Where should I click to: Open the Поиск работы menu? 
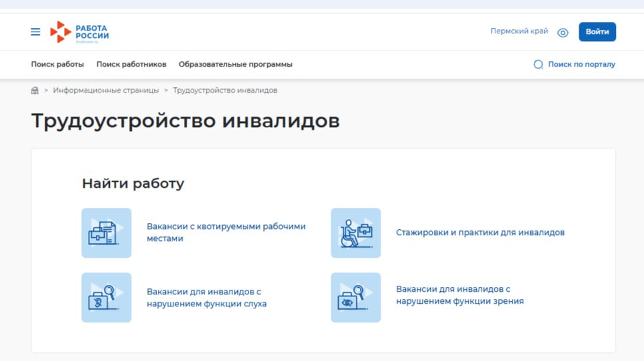point(57,65)
